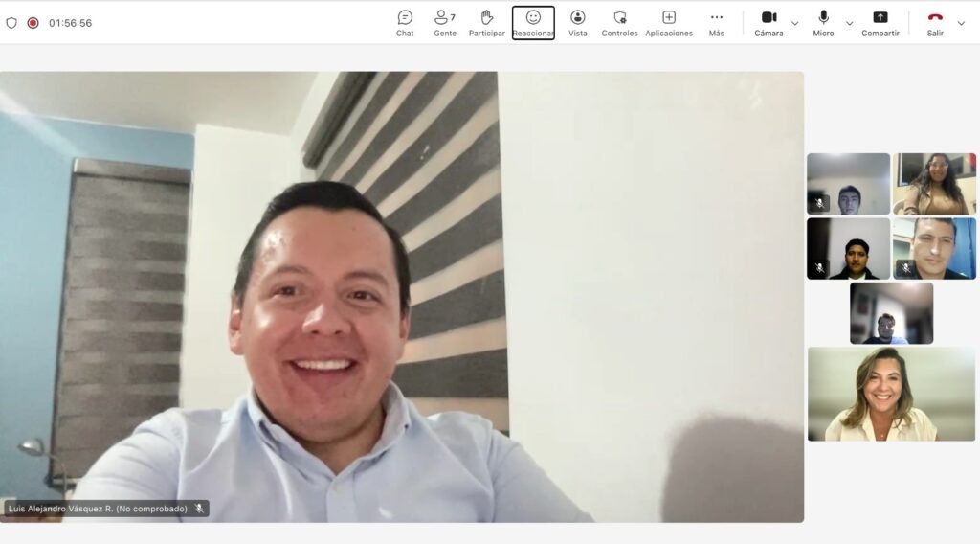
Task: Toggle the Cámara on or off
Action: point(768,22)
